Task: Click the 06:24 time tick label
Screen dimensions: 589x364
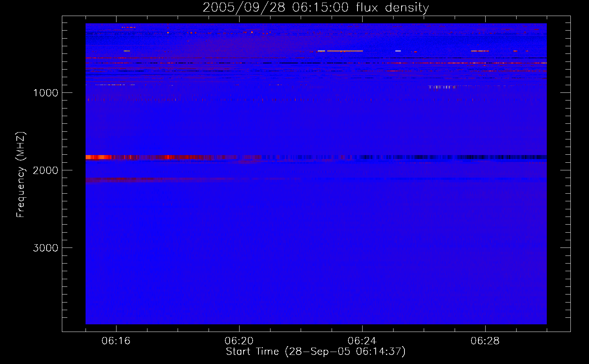Action: pyautogui.click(x=362, y=341)
